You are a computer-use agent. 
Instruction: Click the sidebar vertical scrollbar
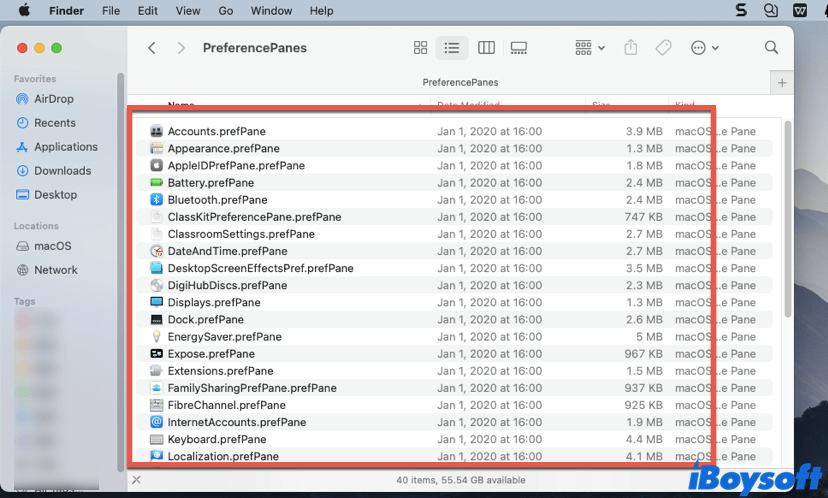[x=121, y=272]
